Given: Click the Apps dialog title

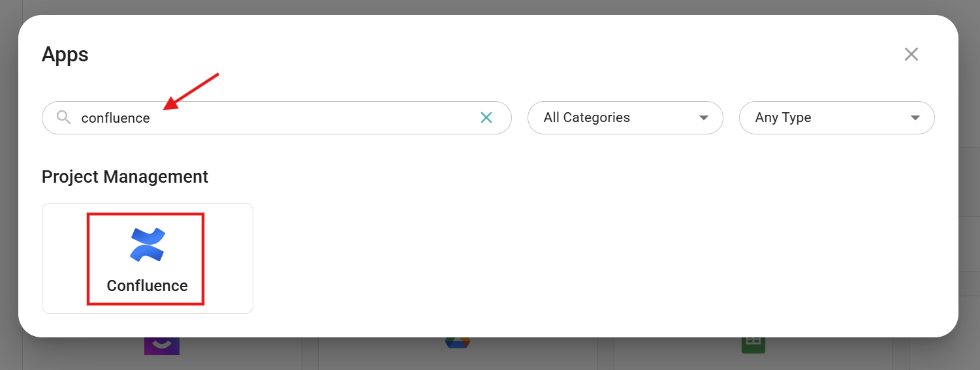Looking at the screenshot, I should point(65,54).
